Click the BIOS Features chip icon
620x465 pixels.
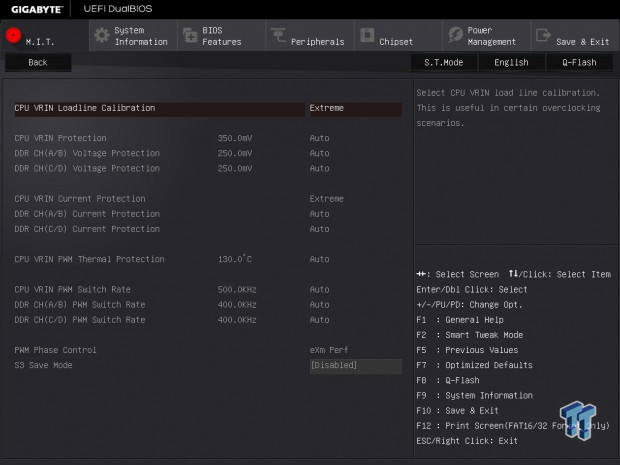click(190, 35)
